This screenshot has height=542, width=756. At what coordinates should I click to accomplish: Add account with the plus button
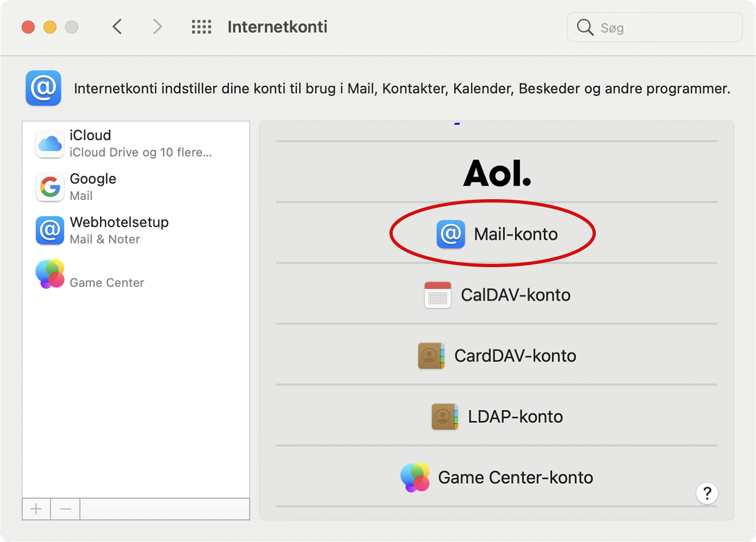click(x=36, y=509)
